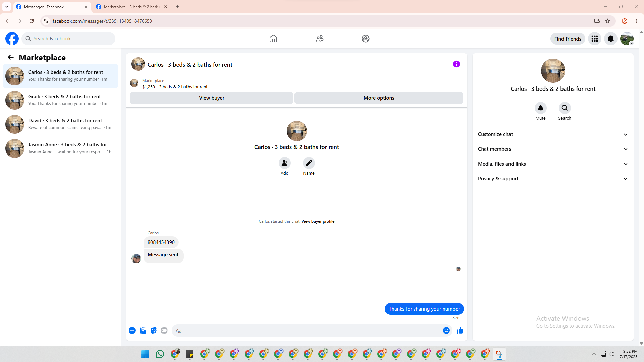Install app icon in address bar
This screenshot has width=644, height=362.
[x=597, y=21]
